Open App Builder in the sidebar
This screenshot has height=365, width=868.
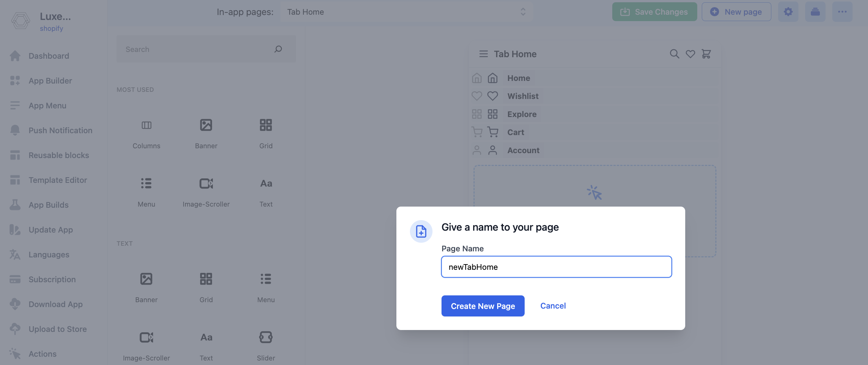[50, 81]
